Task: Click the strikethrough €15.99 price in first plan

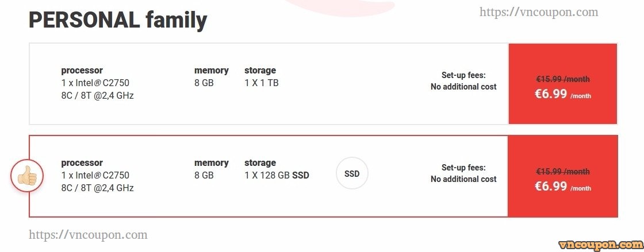Action: 563,79
